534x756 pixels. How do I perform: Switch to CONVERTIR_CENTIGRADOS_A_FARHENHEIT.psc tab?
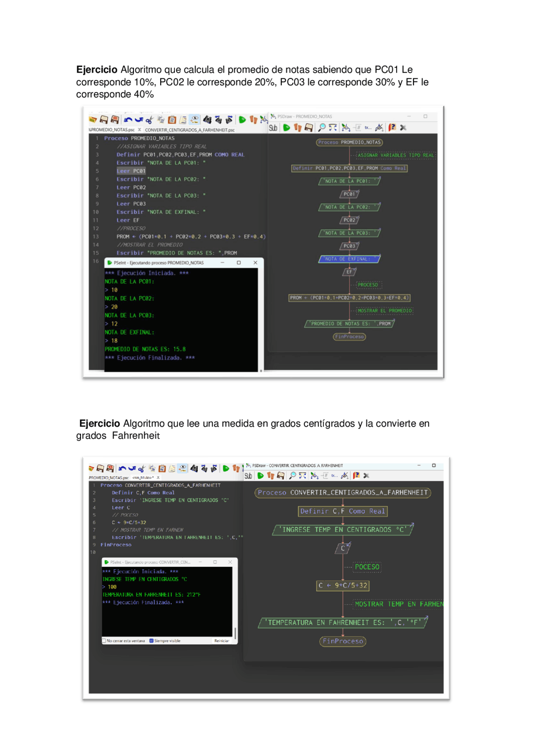[x=189, y=130]
